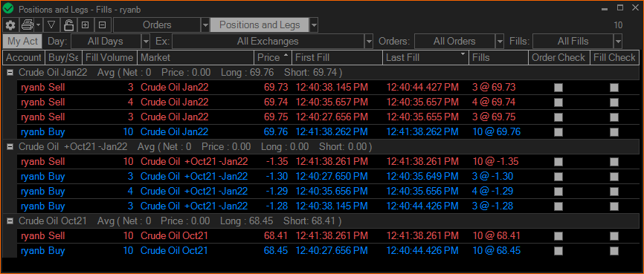Viewport: 644px width, 274px height.
Task: Click the row count value 10
Action: tap(618, 25)
